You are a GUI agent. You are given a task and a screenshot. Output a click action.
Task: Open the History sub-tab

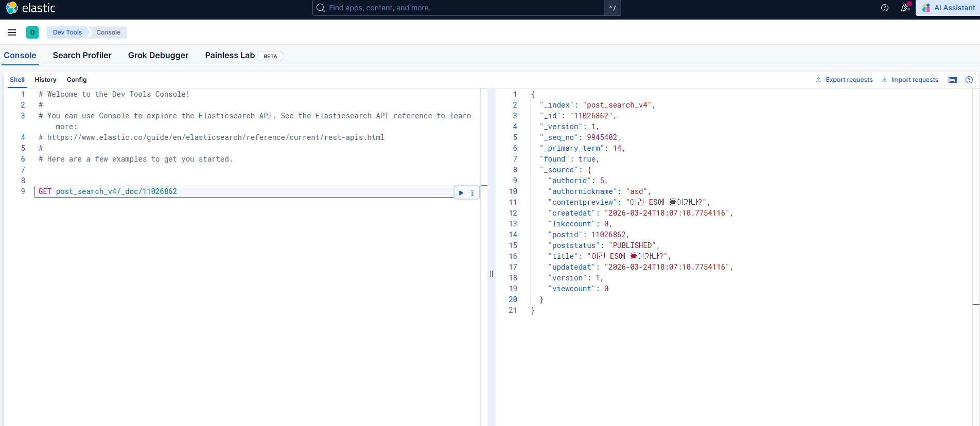point(45,80)
